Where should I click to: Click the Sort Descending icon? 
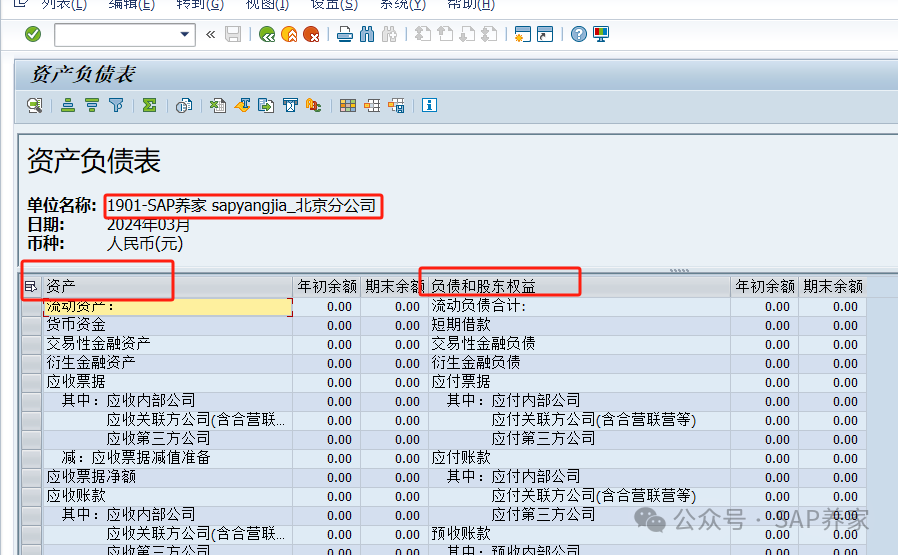(92, 105)
